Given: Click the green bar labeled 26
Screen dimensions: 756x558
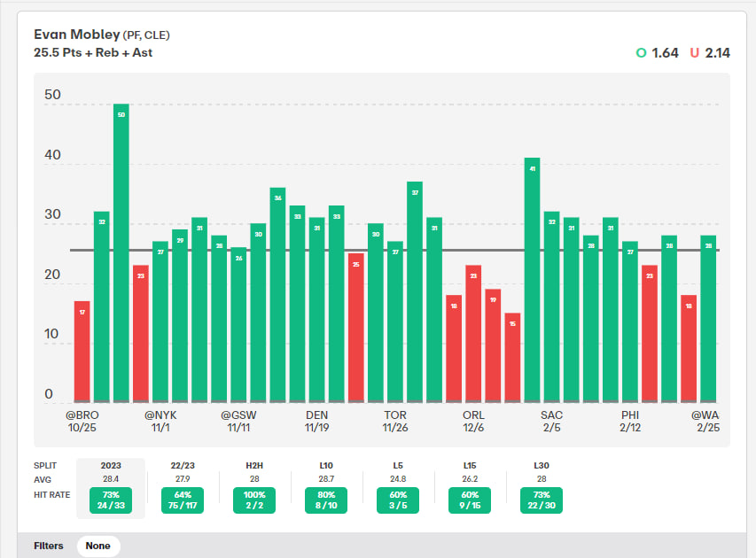Looking at the screenshot, I should pyautogui.click(x=238, y=325).
